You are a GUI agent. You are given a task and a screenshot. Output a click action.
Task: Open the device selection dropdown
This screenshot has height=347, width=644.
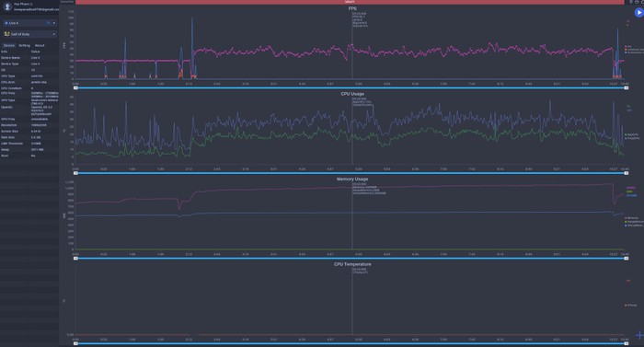click(29, 23)
